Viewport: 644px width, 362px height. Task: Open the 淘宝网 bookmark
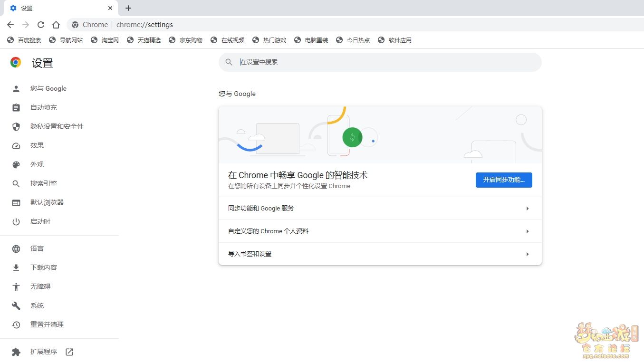point(105,40)
